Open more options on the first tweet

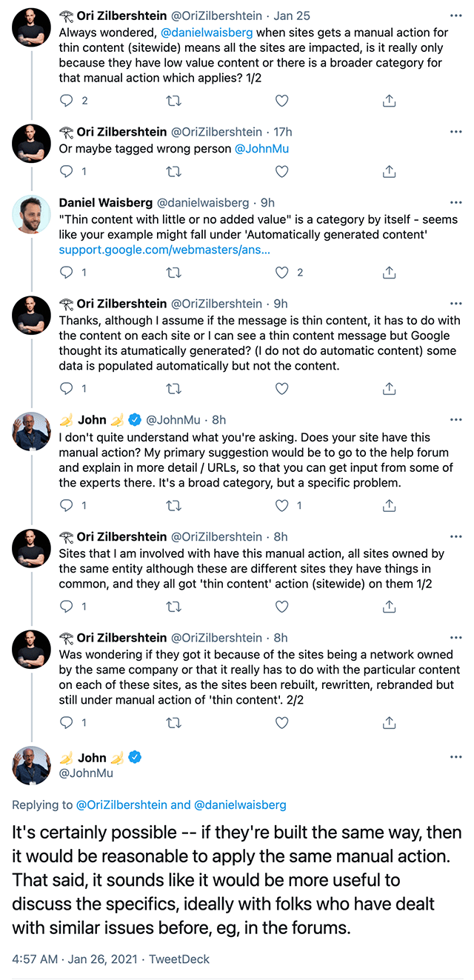coord(456,16)
